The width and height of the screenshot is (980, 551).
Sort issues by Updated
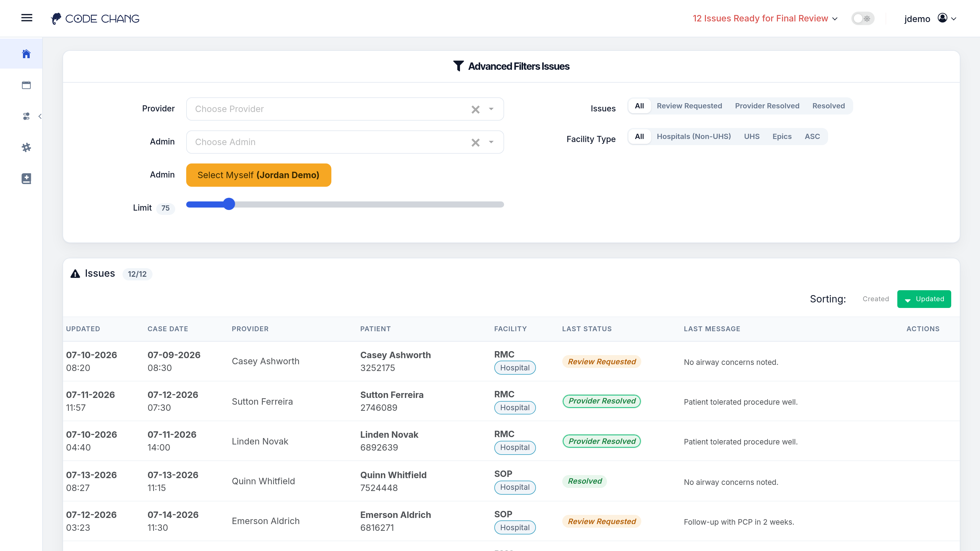pyautogui.click(x=924, y=299)
